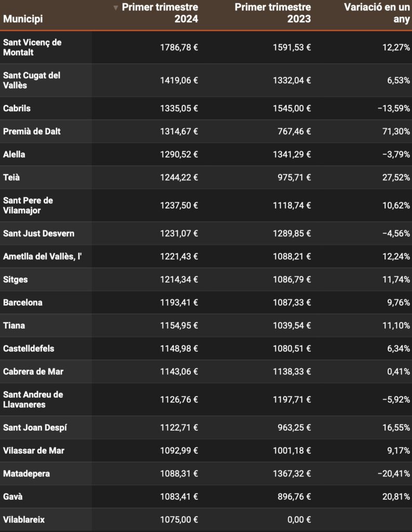The image size is (412, 532).
Task: Click the 1786,78 € price cell
Action: coord(179,47)
